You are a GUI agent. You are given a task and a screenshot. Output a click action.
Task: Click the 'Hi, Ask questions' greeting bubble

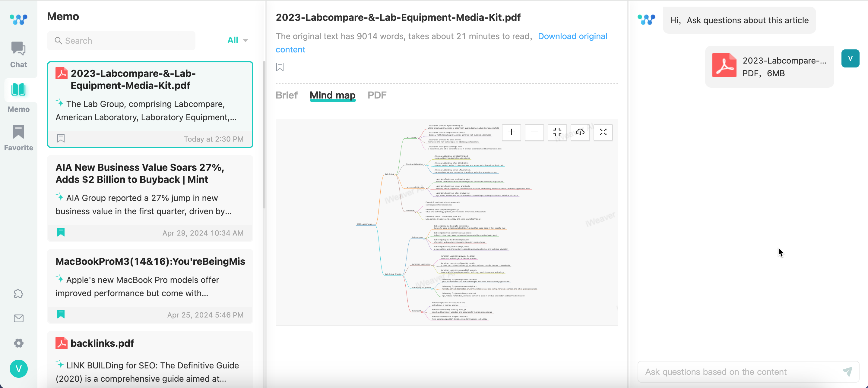[739, 20]
